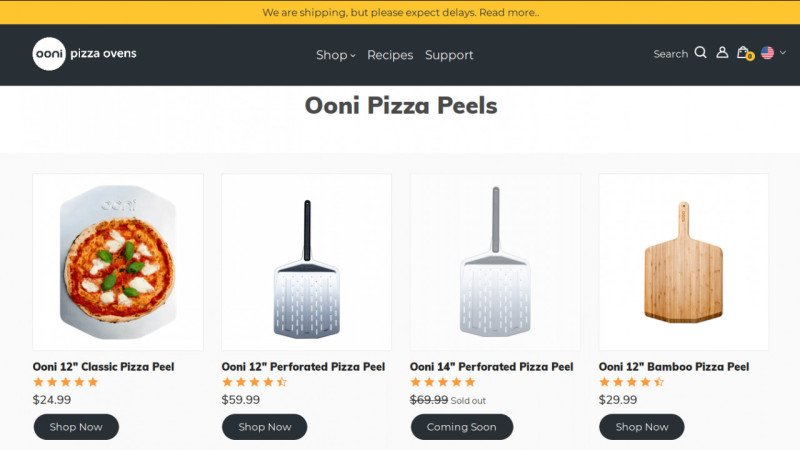The width and height of the screenshot is (800, 450).
Task: Click Coming Soon for 14" Perforated Peel
Action: [x=461, y=427]
